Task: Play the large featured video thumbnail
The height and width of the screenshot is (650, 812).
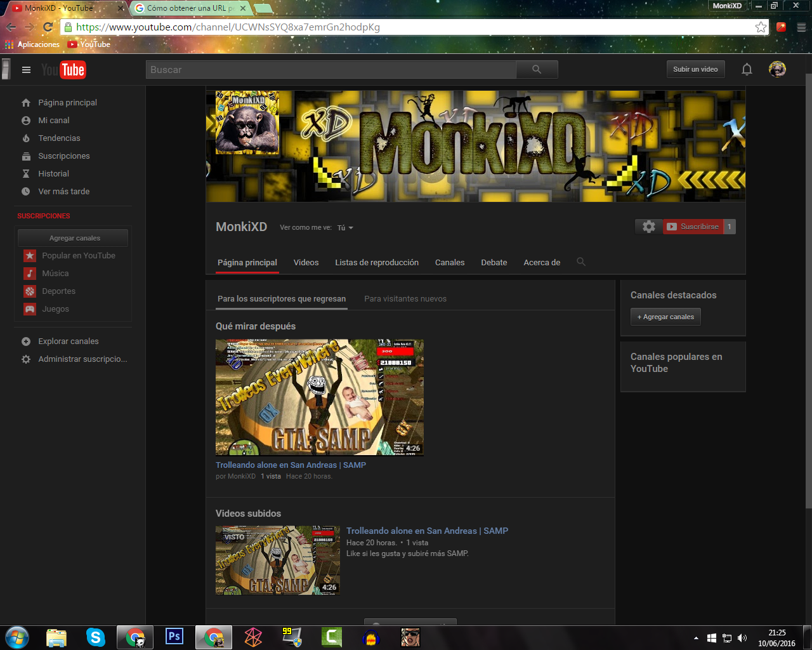Action: coord(320,397)
